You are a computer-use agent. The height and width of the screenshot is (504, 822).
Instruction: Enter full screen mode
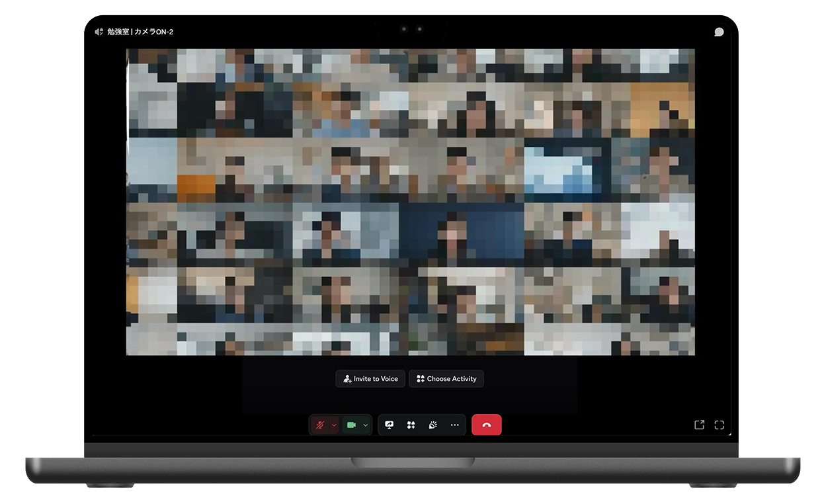[719, 425]
